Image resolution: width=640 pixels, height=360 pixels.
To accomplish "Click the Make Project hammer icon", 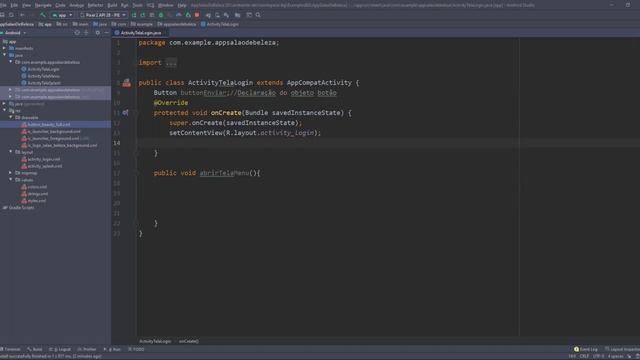I will [x=43, y=15].
